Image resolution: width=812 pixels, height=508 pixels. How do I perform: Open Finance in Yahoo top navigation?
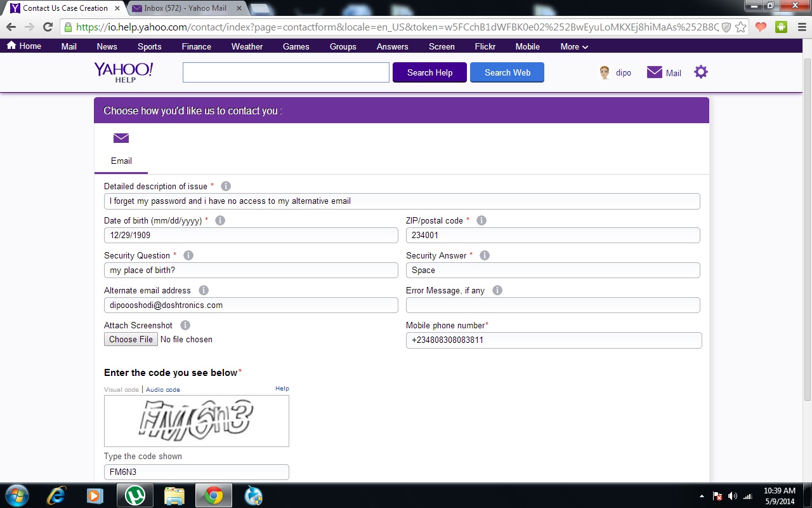[196, 46]
